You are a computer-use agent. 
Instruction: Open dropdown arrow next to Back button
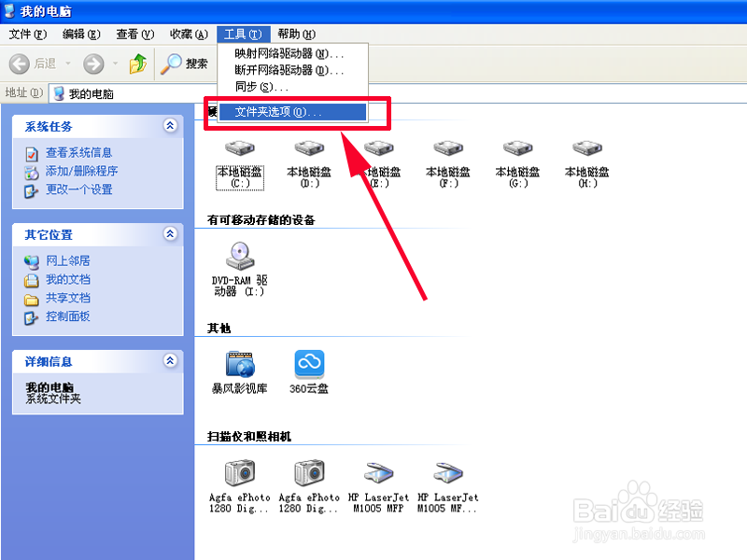[67, 63]
